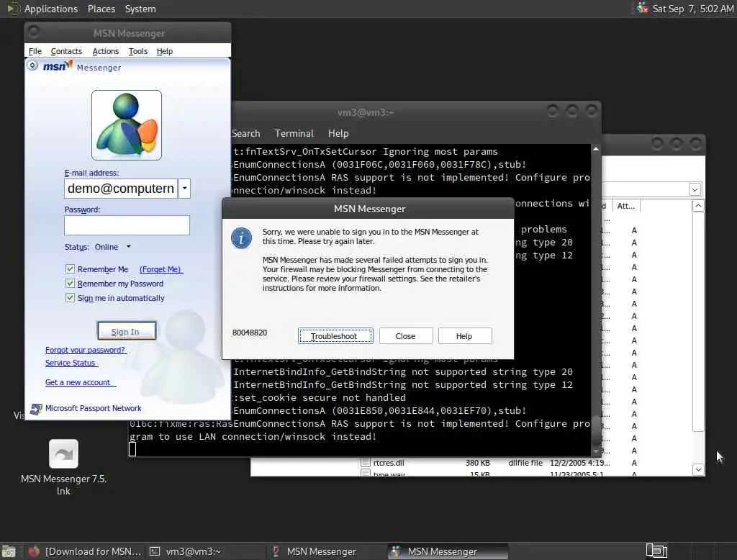Viewport: 737px width, 560px height.
Task: Click into the Password field
Action: click(127, 225)
